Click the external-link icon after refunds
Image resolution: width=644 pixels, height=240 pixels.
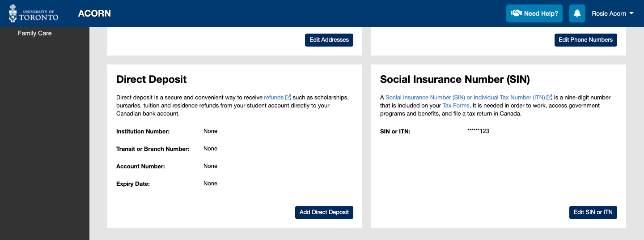tap(288, 97)
